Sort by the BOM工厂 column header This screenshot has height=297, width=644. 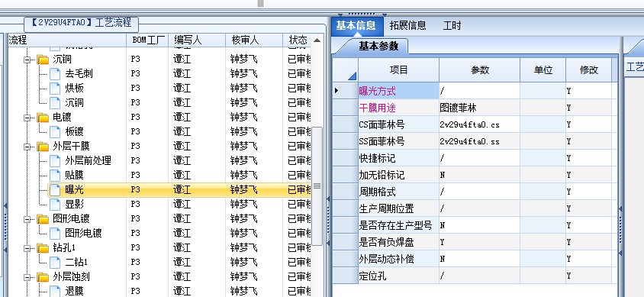coord(148,40)
